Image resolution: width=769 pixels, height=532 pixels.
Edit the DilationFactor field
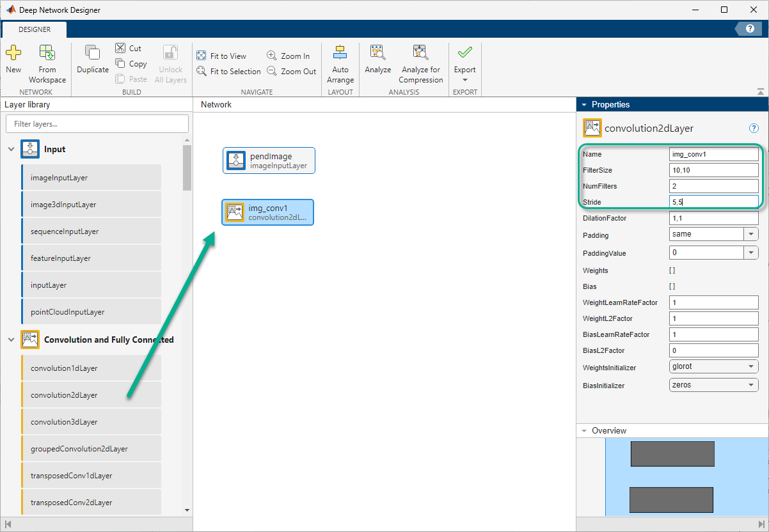(x=713, y=218)
